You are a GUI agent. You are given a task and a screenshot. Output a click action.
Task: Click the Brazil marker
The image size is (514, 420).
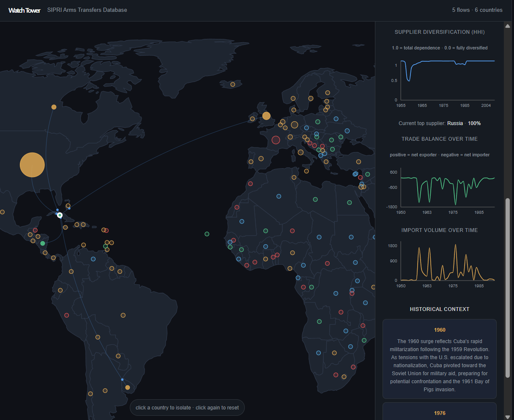[123, 315]
